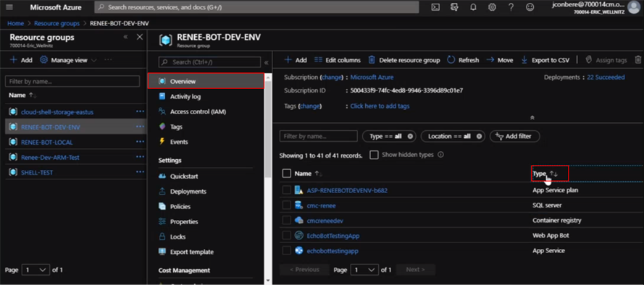Open the 22 Succeeded deployments link
The width and height of the screenshot is (644, 285).
point(606,77)
